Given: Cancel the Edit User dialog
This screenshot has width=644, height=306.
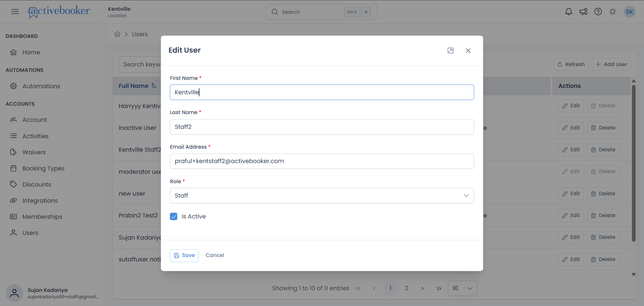Looking at the screenshot, I should [x=215, y=255].
